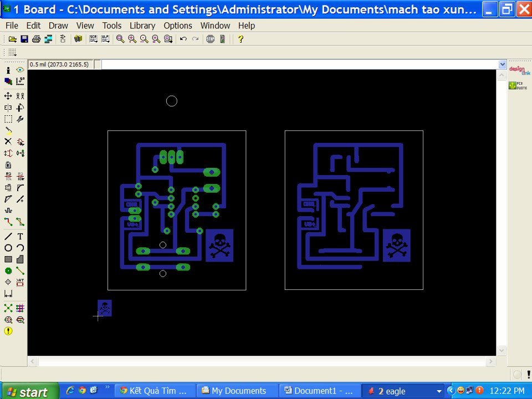Select the Replace tool
The width and height of the screenshot is (532, 399).
20,154
